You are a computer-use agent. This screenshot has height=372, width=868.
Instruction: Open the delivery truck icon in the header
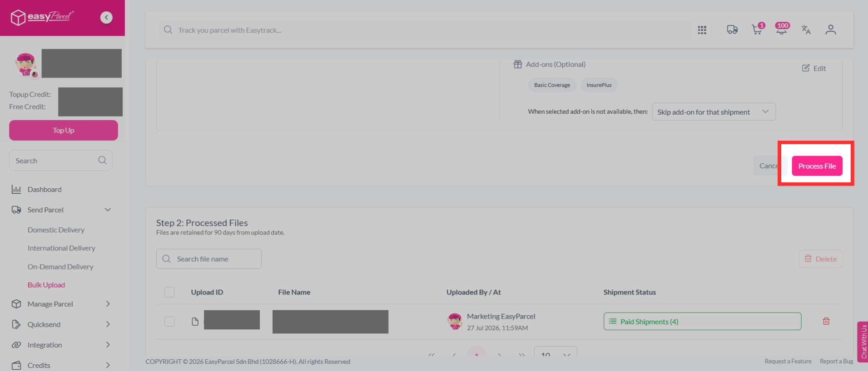pos(732,30)
